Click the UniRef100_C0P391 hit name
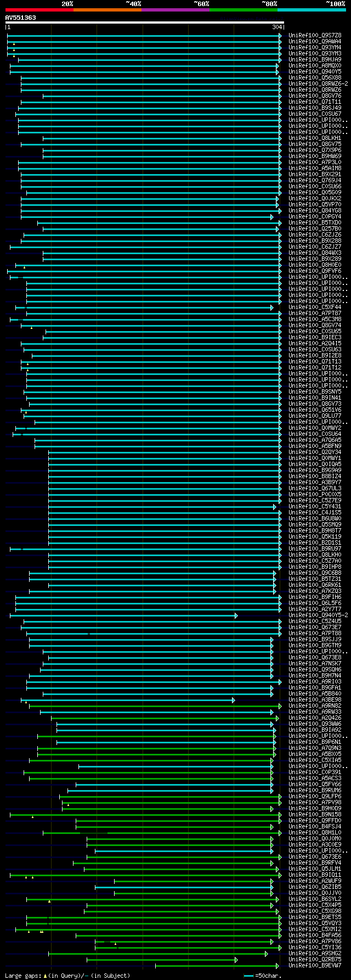 (x=315, y=772)
